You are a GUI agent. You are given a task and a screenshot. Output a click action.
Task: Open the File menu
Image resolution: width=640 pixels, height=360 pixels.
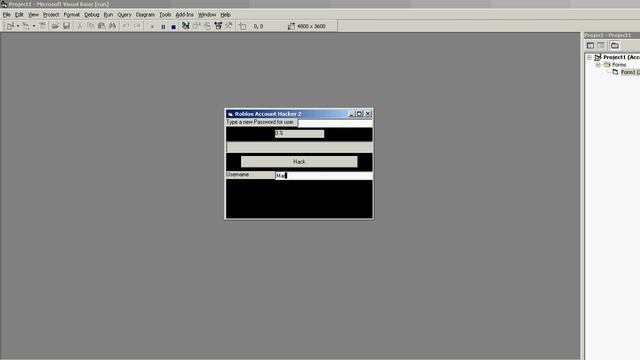click(x=7, y=15)
